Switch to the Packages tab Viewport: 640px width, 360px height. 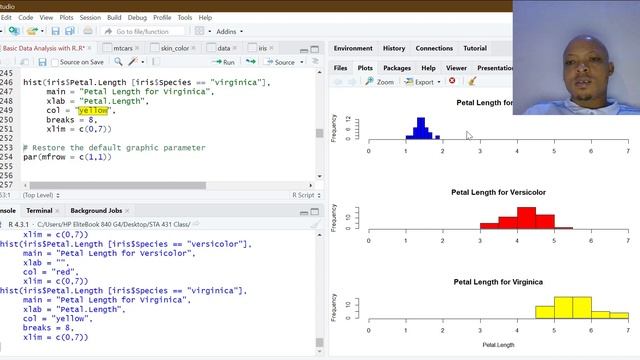point(397,68)
